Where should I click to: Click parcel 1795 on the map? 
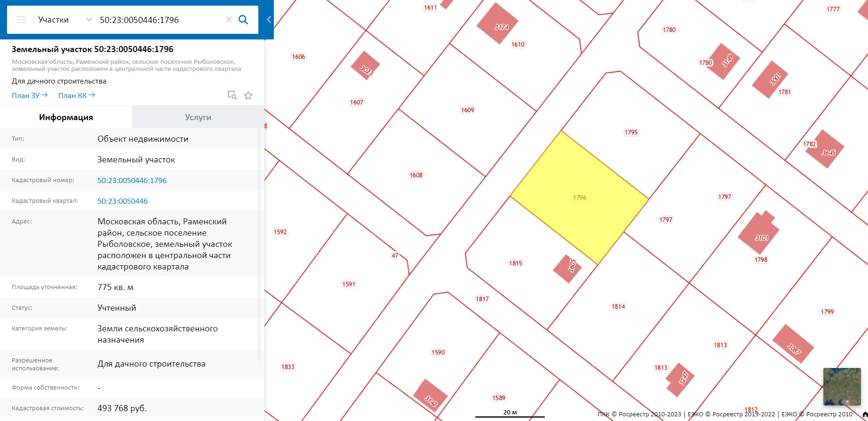click(x=631, y=132)
